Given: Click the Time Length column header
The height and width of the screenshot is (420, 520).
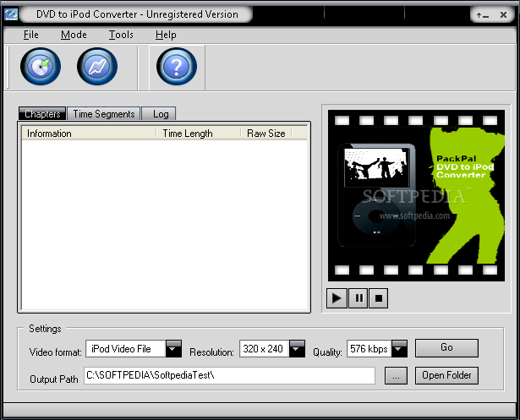Looking at the screenshot, I should [x=199, y=134].
